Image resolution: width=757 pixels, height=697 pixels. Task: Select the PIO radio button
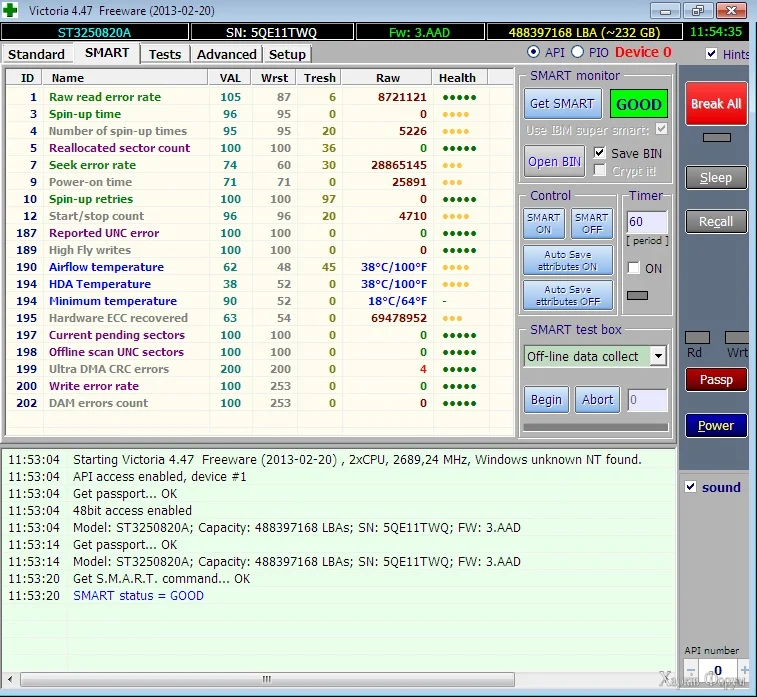(x=577, y=52)
